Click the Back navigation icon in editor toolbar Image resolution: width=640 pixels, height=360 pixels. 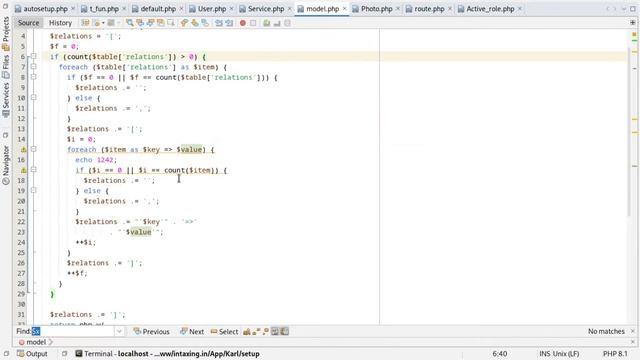97,23
